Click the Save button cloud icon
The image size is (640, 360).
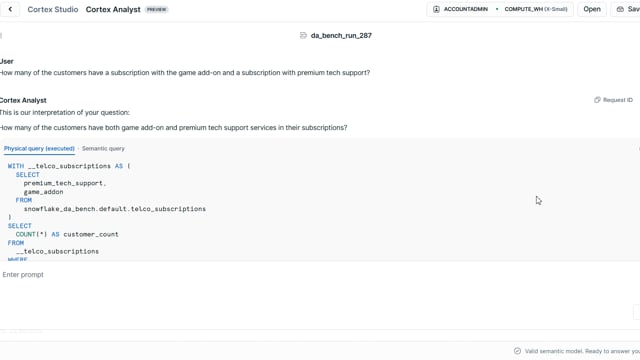620,9
